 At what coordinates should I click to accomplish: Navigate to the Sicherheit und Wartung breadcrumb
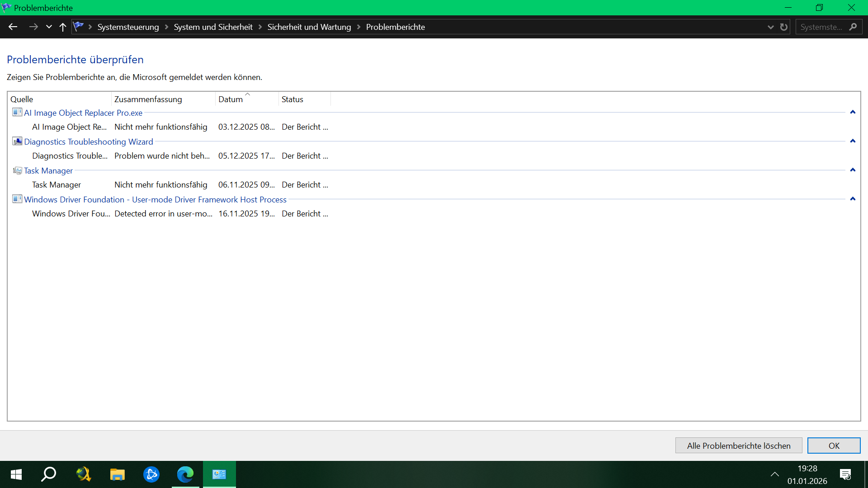coord(309,27)
